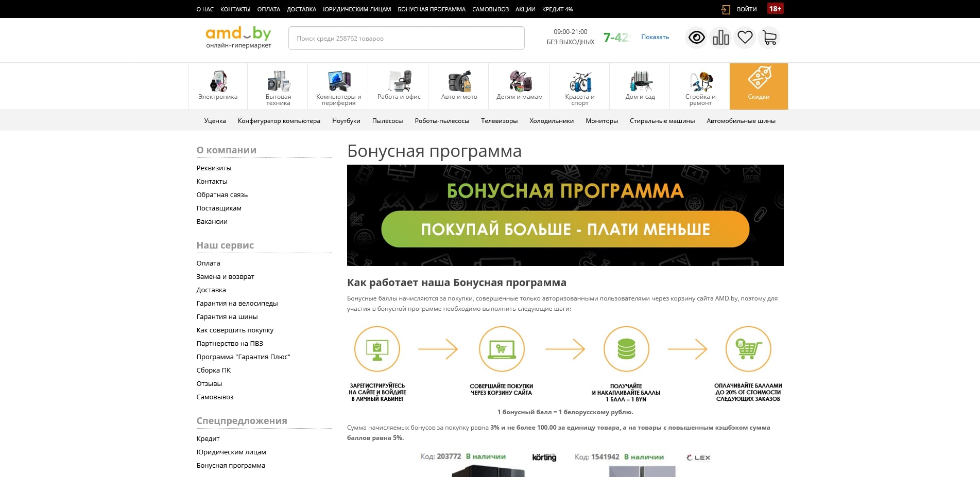Open the favorites heart icon
The image size is (980, 477).
(745, 37)
